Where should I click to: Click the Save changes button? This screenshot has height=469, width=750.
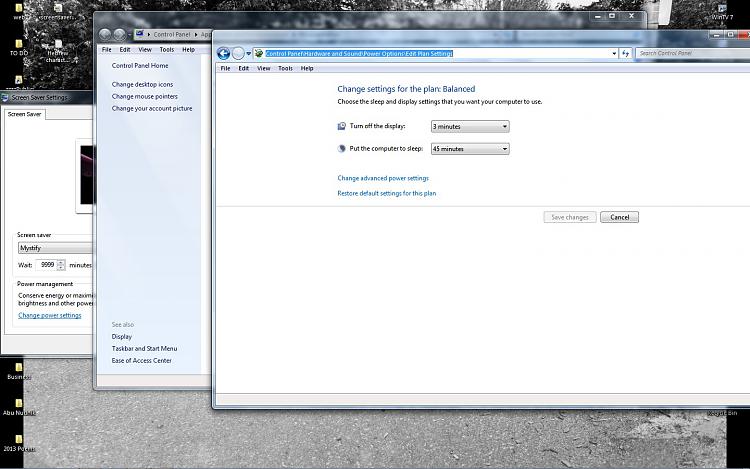570,217
